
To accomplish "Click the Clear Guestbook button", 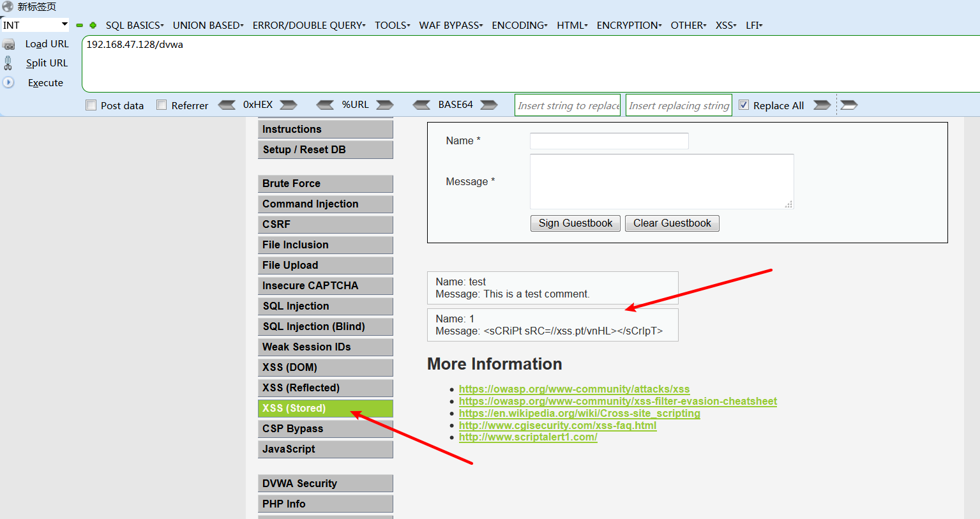I will [672, 223].
